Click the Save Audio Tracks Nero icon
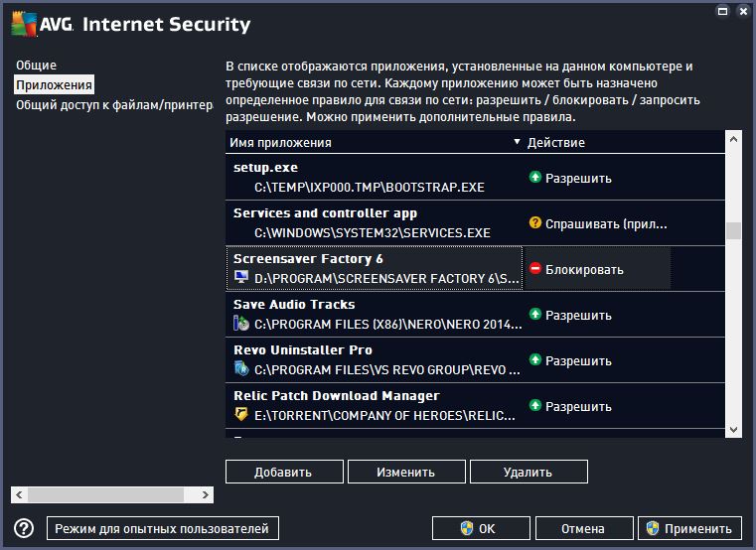Screen dimensions: 756x550 [x=240, y=324]
